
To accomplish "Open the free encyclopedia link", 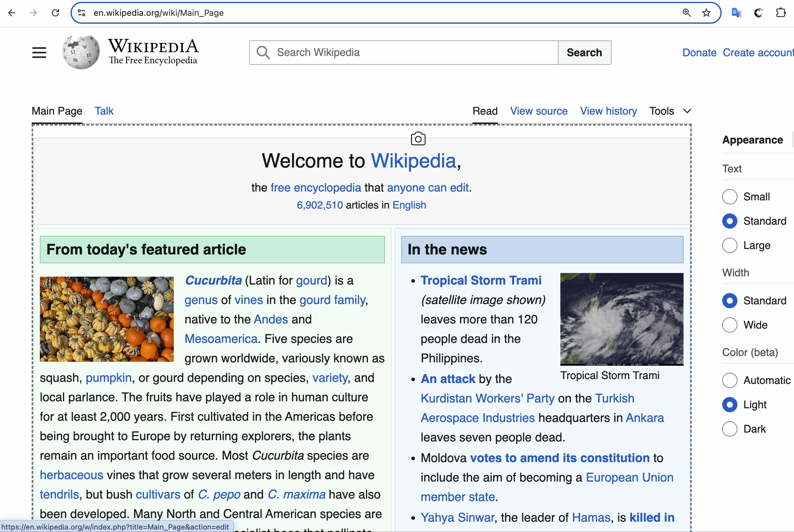I will point(316,188).
